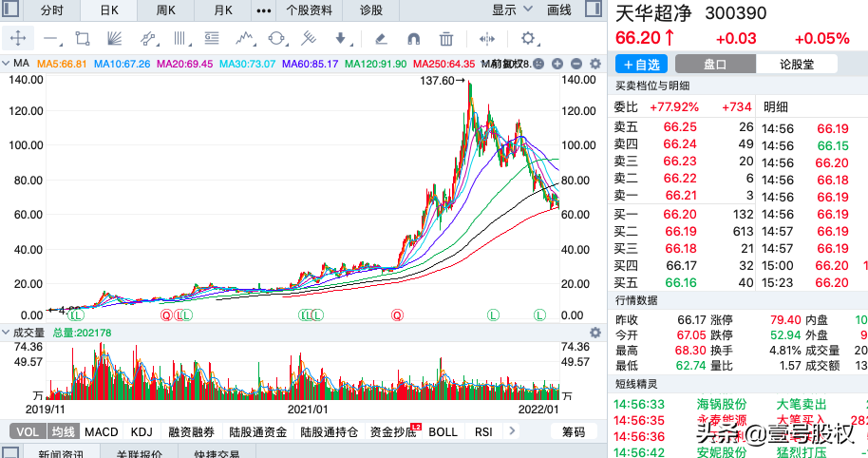
Task: Open the 个股资料 tab
Action: [310, 10]
